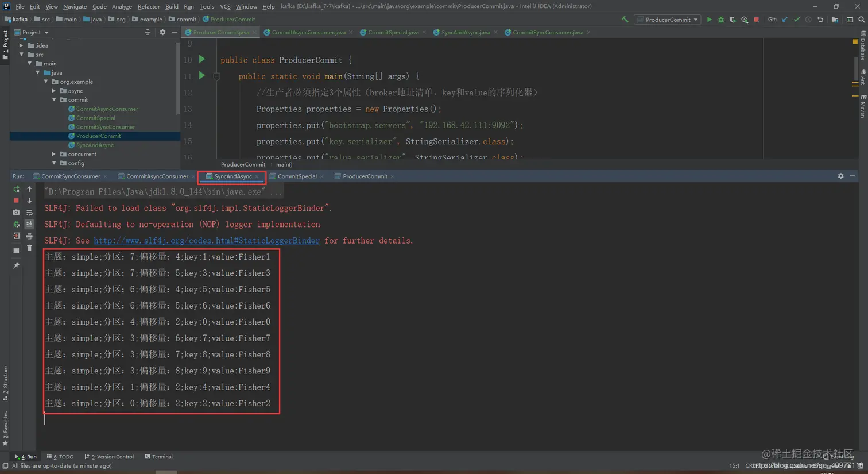The width and height of the screenshot is (868, 474).
Task: Collapse the commit package
Action: (54, 100)
